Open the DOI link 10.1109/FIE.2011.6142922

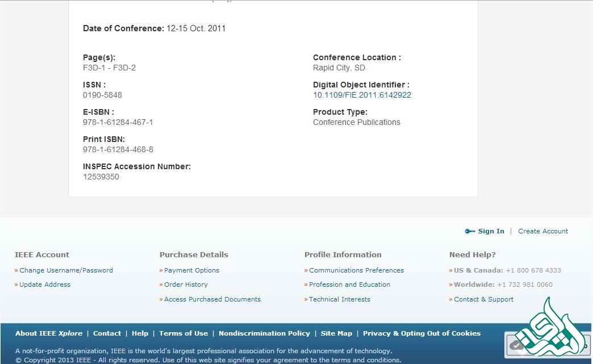click(362, 95)
